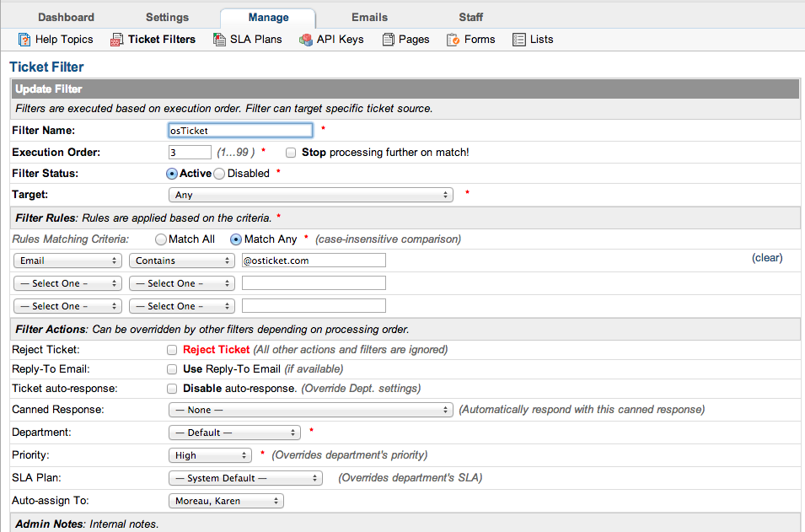
Task: Click the Lists icon
Action: tap(519, 40)
